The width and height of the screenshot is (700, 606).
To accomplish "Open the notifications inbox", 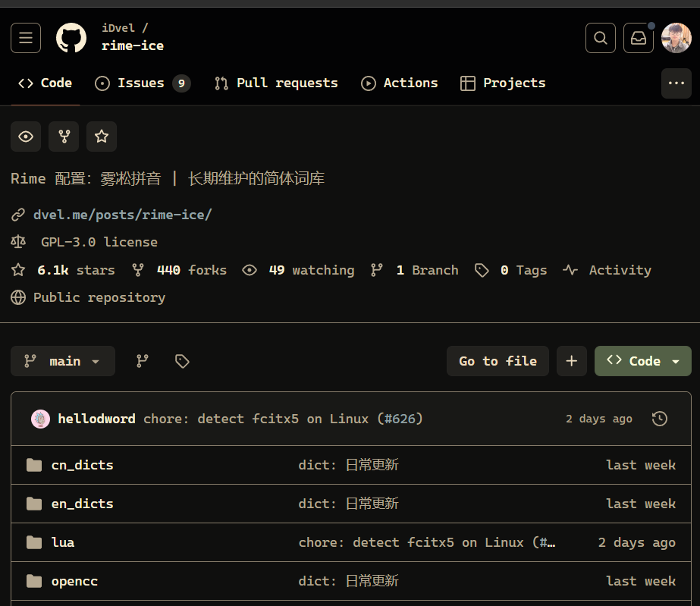I will point(639,38).
